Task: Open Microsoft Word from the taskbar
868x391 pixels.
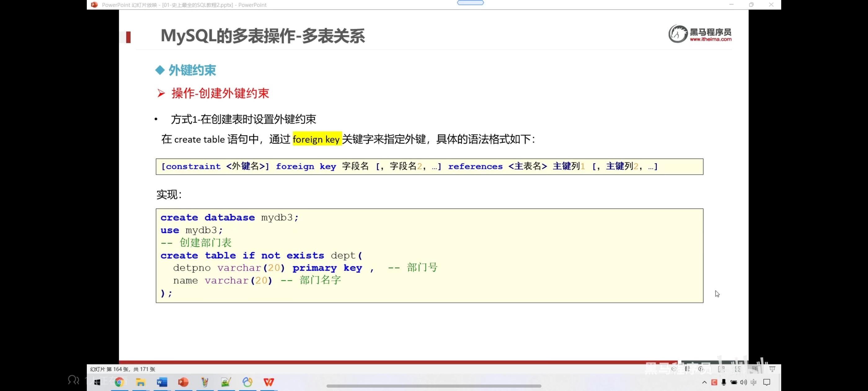Action: (162, 382)
